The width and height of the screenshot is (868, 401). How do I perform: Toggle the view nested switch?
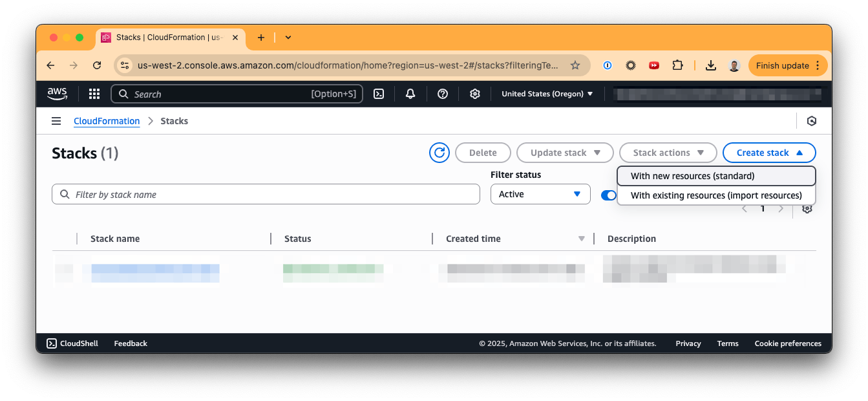pyautogui.click(x=609, y=195)
